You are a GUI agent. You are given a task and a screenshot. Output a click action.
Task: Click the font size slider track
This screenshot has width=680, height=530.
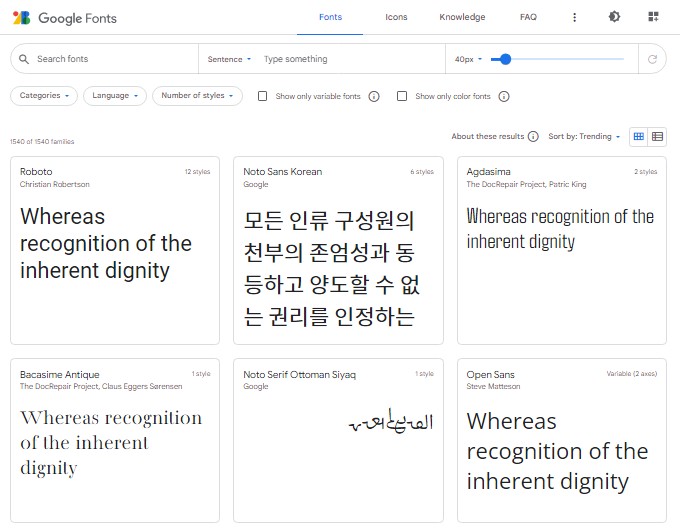coord(557,59)
